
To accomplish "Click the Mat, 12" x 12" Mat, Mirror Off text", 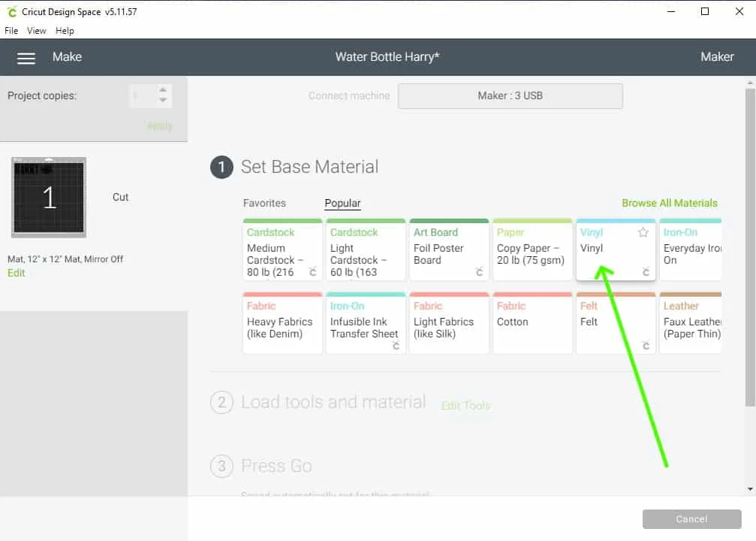I will (x=65, y=259).
